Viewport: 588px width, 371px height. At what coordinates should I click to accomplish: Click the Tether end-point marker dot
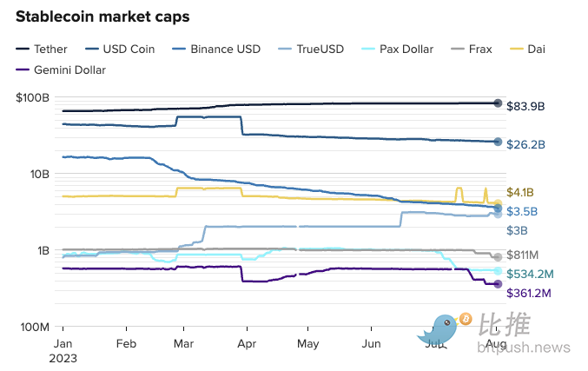[x=498, y=103]
